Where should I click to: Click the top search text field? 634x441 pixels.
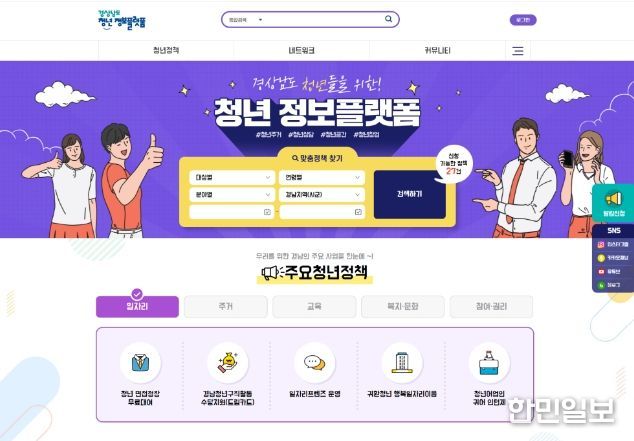(323, 19)
